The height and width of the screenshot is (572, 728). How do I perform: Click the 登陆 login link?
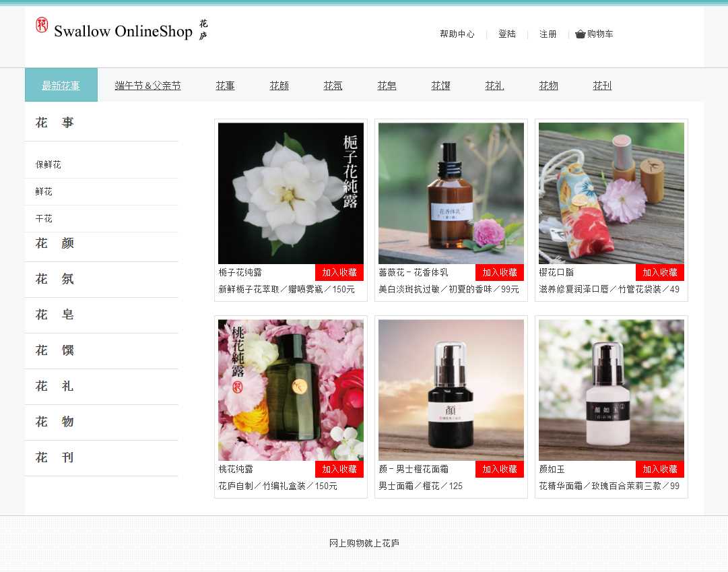(506, 34)
